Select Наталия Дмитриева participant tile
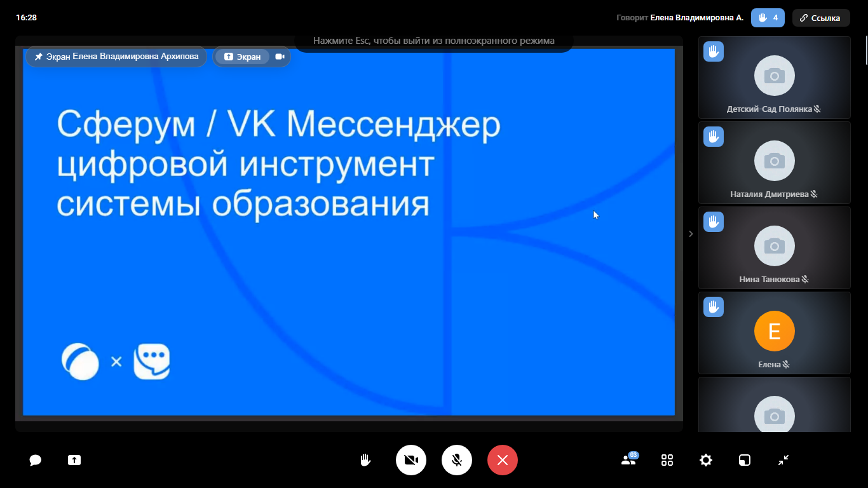The image size is (868, 488). [774, 163]
